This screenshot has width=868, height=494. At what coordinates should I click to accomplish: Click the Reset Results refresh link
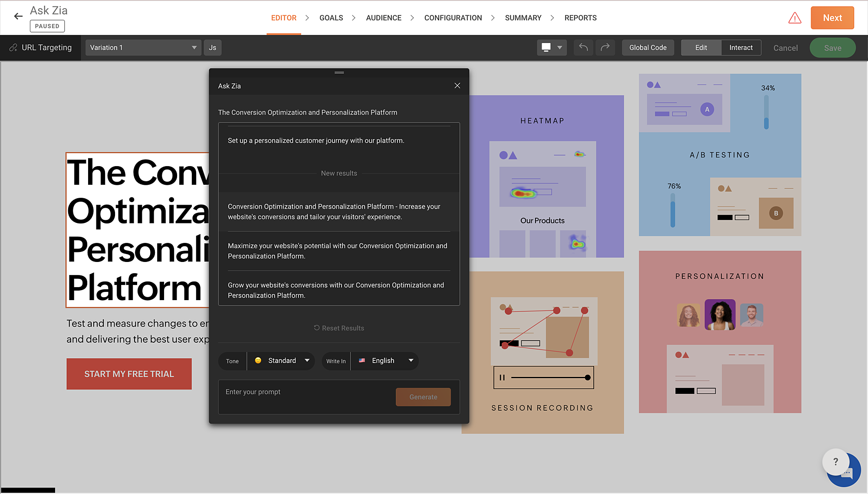pos(339,328)
